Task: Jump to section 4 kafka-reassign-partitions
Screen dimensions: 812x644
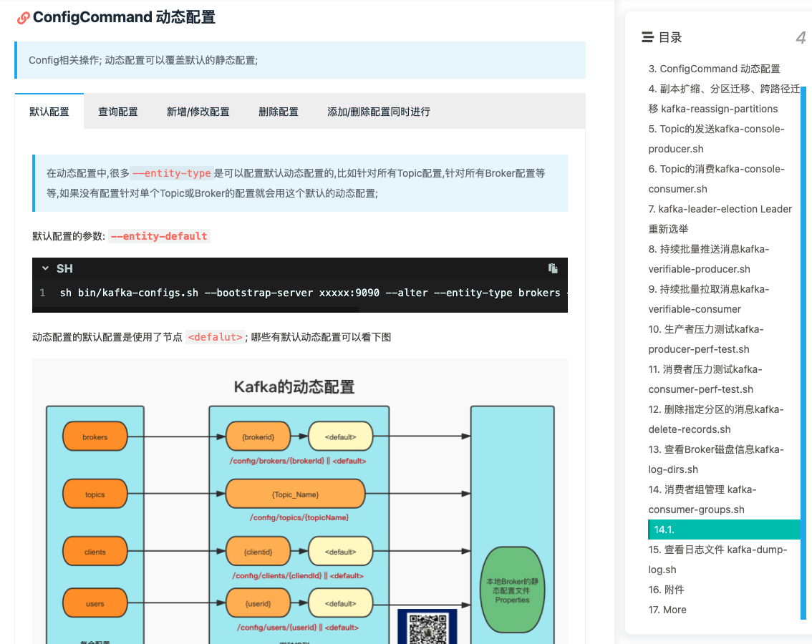Action: click(724, 99)
